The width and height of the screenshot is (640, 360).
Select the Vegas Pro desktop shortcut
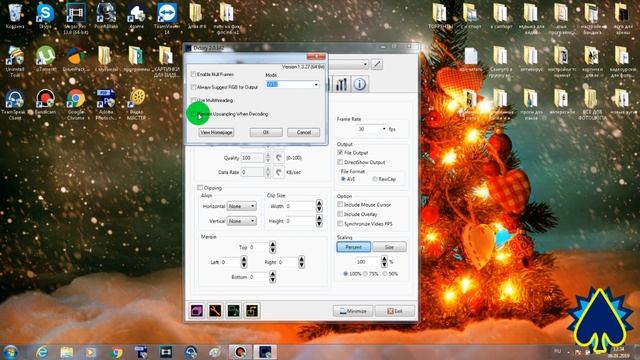(x=76, y=18)
